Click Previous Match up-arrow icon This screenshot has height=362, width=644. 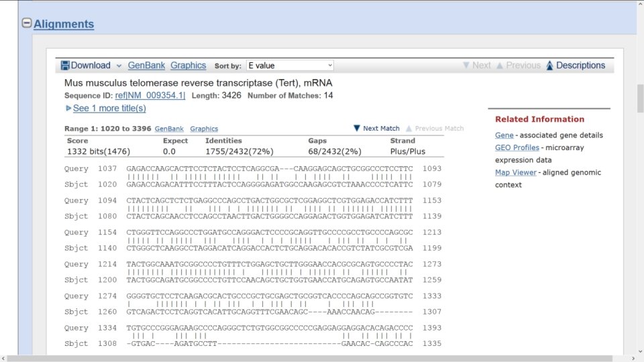tap(409, 129)
